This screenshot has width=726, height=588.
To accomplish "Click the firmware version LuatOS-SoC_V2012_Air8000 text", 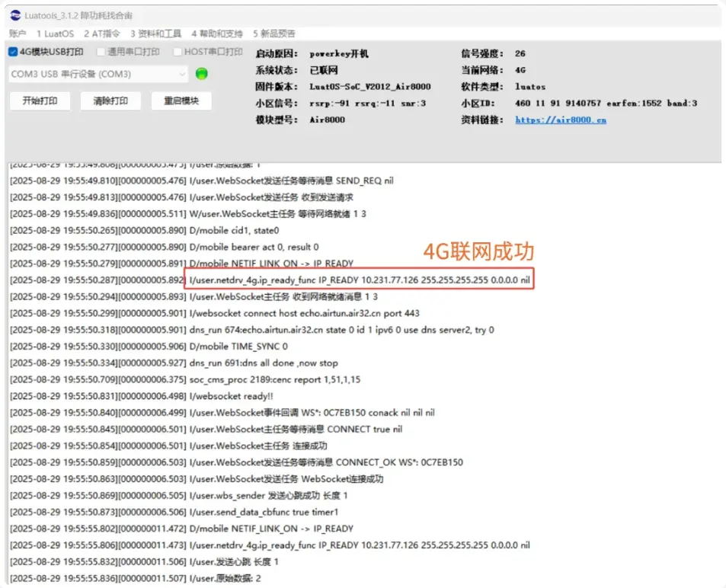I will [370, 87].
